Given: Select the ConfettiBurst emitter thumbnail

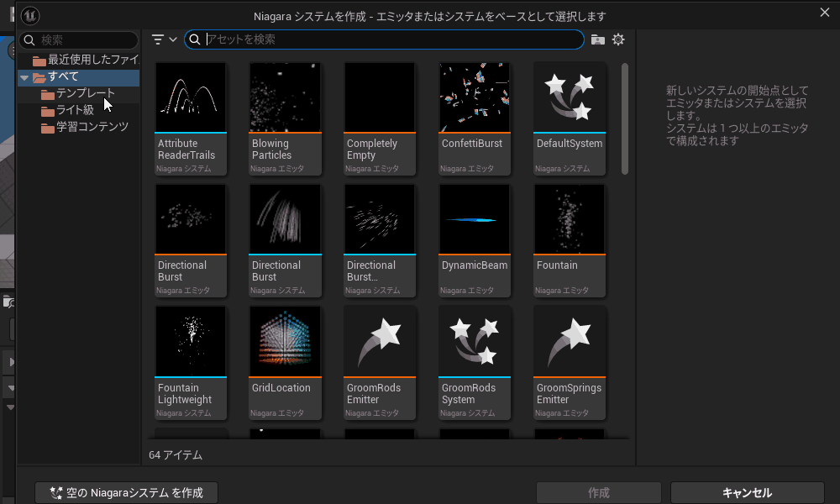Looking at the screenshot, I should [475, 97].
